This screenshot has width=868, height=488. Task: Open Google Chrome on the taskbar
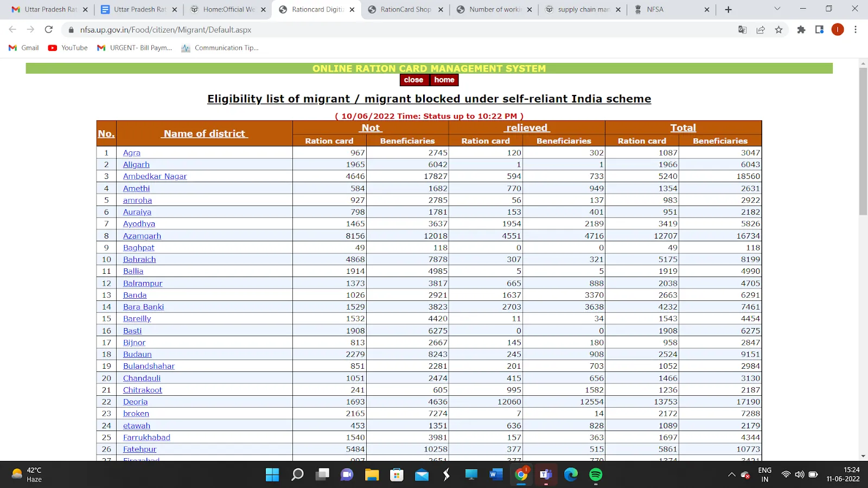pos(521,474)
